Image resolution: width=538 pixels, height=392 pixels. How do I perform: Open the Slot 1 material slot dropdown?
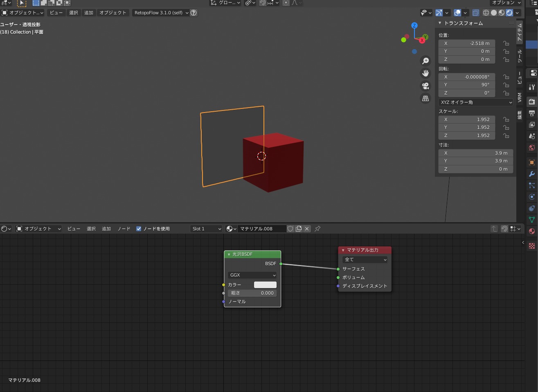[x=207, y=229]
